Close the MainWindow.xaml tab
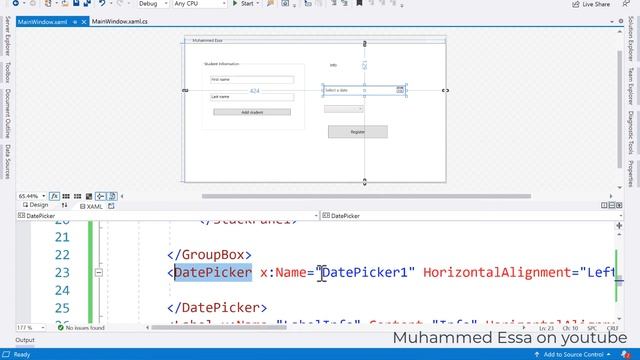640x360 pixels. coord(84,22)
